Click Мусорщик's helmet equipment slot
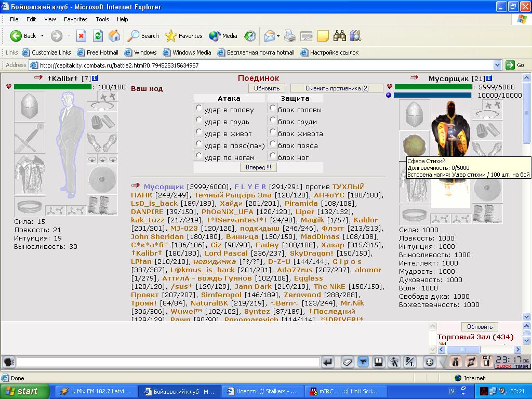532x399 pixels. (x=414, y=115)
